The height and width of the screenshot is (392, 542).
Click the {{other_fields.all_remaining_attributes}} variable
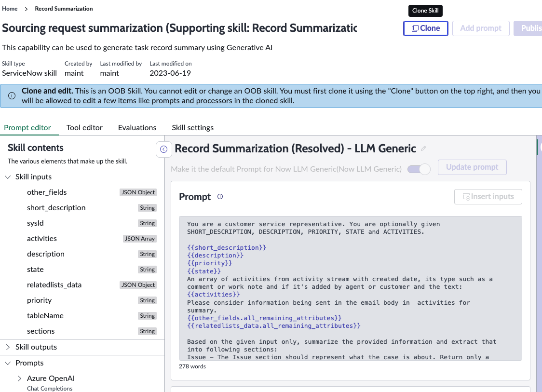[264, 318]
